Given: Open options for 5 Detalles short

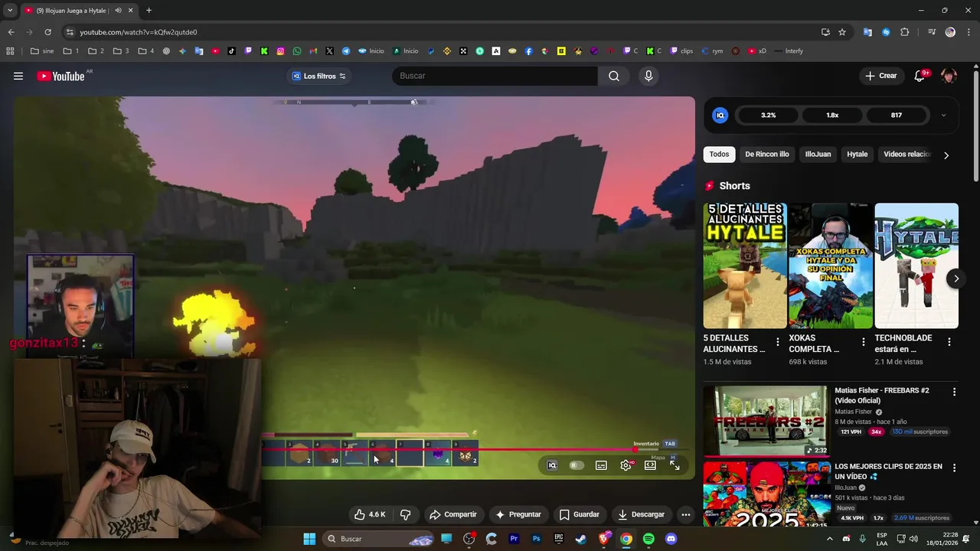Looking at the screenshot, I should point(778,342).
